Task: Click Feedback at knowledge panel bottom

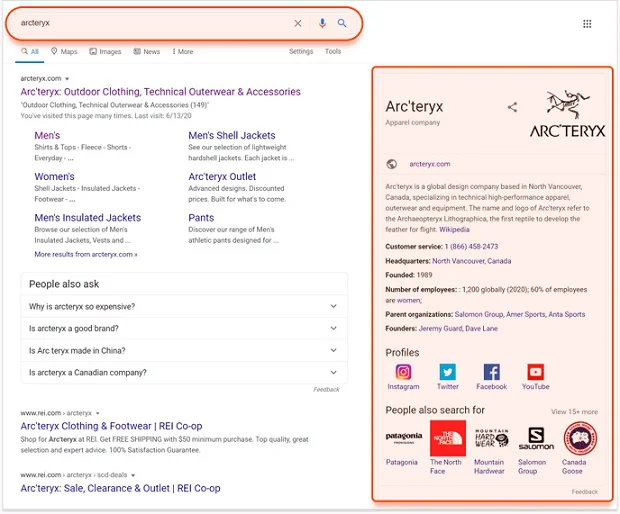Action: tap(584, 491)
